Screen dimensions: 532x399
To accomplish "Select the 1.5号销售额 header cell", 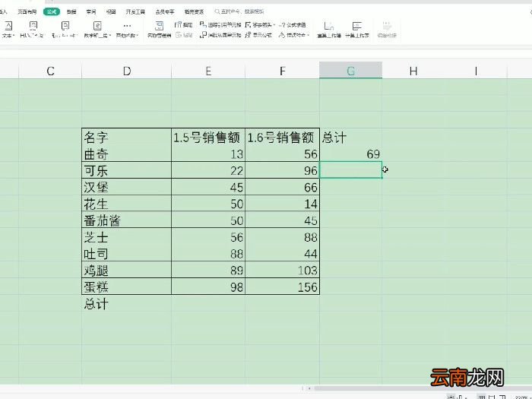I will pos(208,137).
